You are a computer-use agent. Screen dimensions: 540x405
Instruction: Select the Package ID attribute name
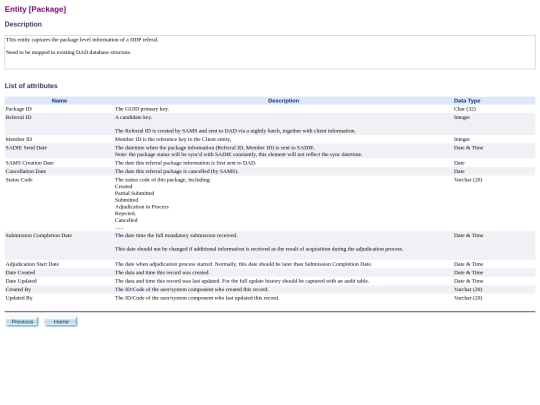coord(19,109)
